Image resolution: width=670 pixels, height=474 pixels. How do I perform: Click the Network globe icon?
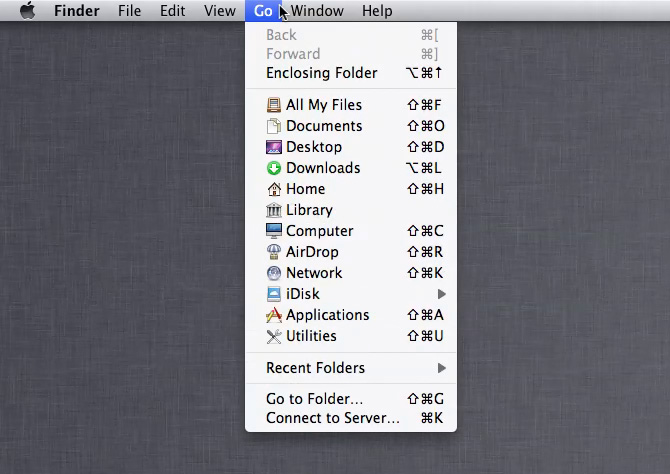(x=273, y=273)
